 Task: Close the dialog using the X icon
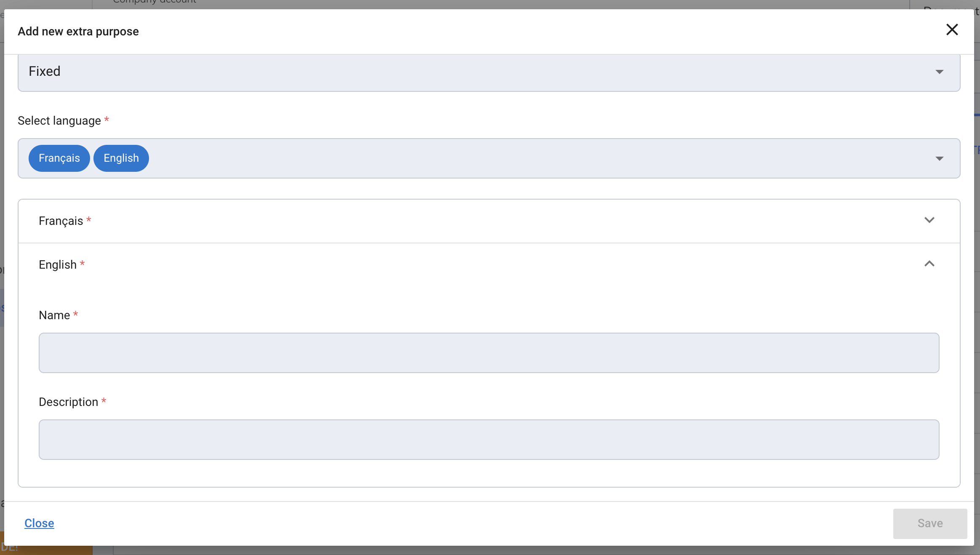(x=952, y=30)
